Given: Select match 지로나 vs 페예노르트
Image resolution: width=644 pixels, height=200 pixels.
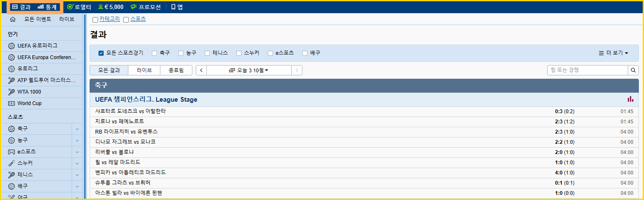Looking at the screenshot, I should pyautogui.click(x=364, y=122).
